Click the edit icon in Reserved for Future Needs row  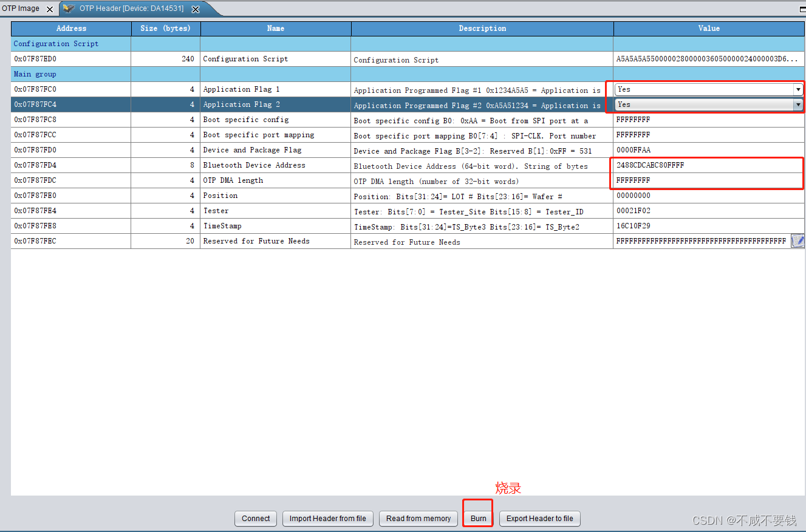point(797,241)
